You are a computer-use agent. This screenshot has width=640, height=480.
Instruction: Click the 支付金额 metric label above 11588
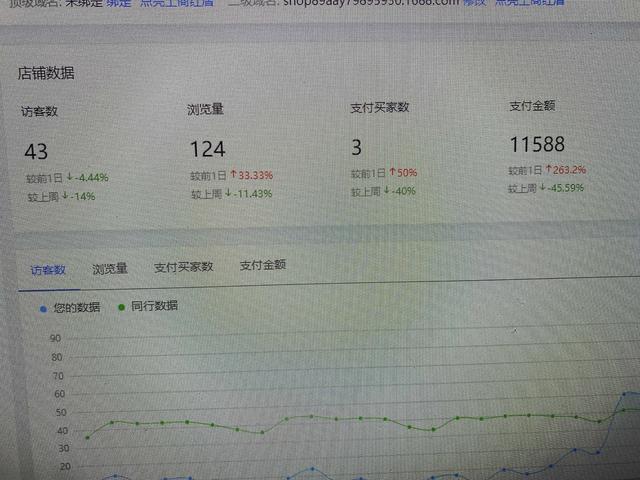pos(532,106)
